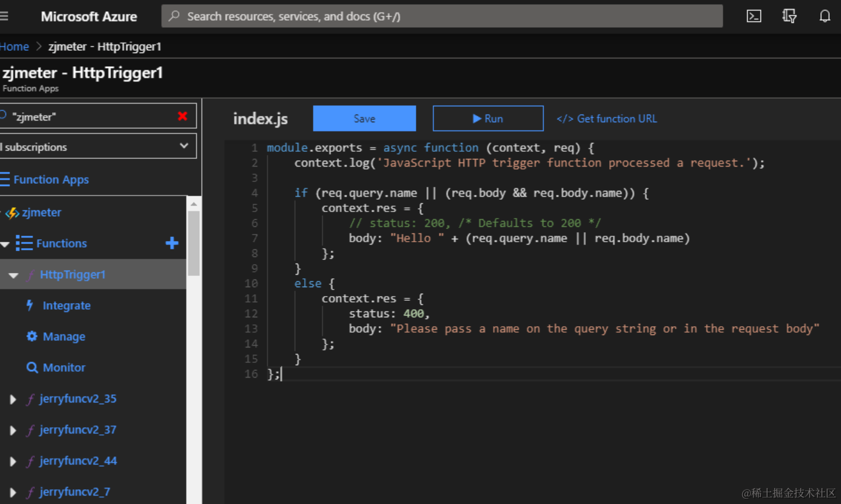This screenshot has height=504, width=841.
Task: Click the jerryfuncv2_35 function icon
Action: click(30, 399)
